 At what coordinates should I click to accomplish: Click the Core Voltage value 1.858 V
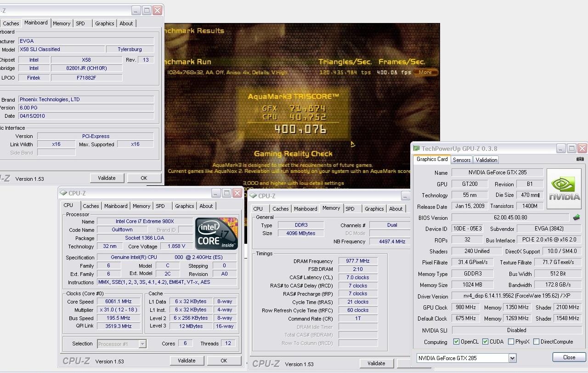[x=177, y=246]
